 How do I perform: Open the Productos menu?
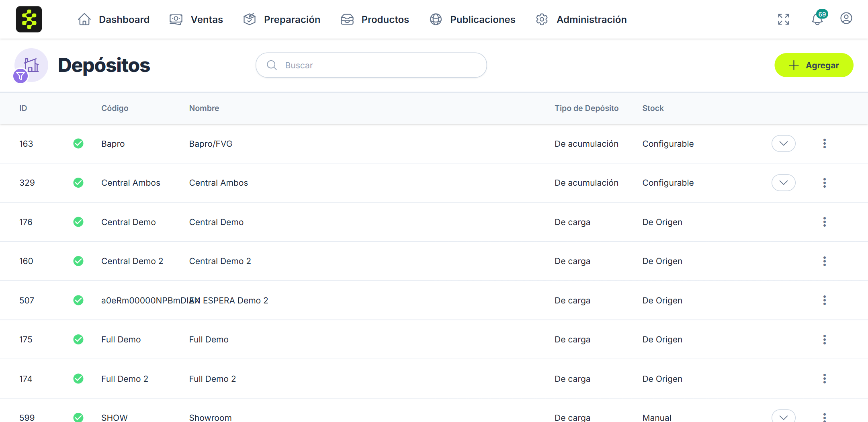pos(375,19)
